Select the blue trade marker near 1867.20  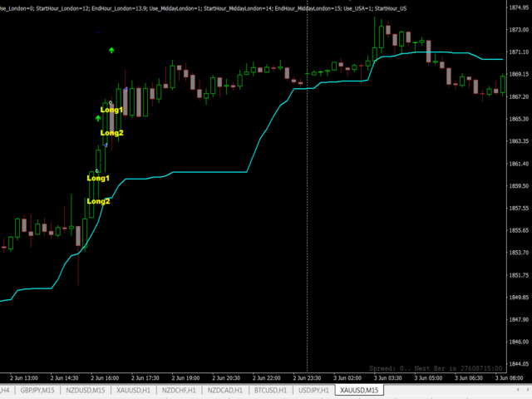click(126, 89)
